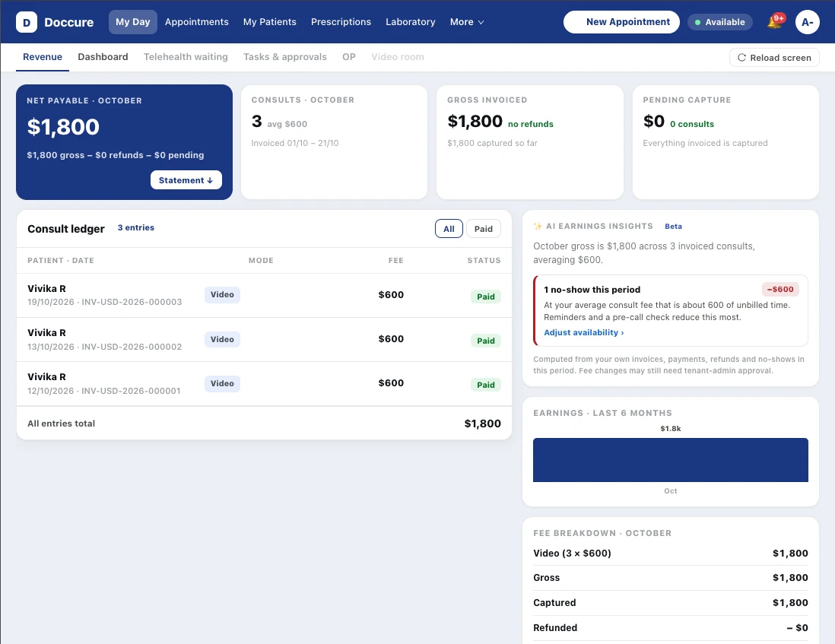
Task: Click the Video badge on the 19/10/2026 entry
Action: pos(222,295)
